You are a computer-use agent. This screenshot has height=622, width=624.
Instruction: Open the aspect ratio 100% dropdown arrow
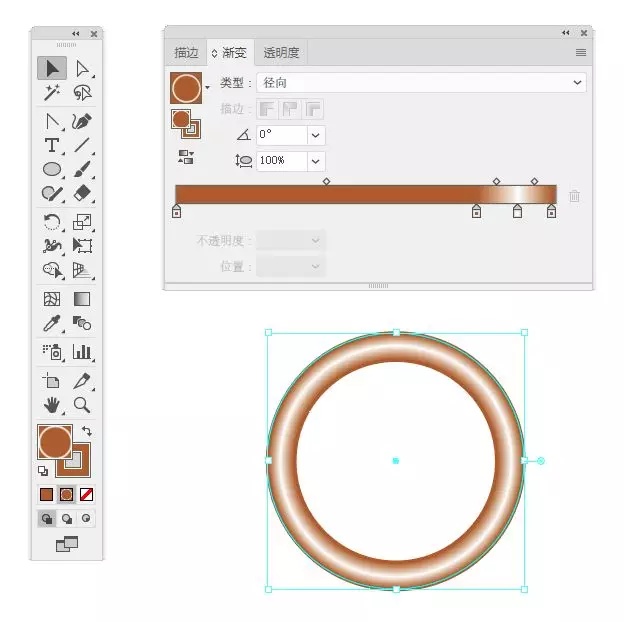click(316, 161)
